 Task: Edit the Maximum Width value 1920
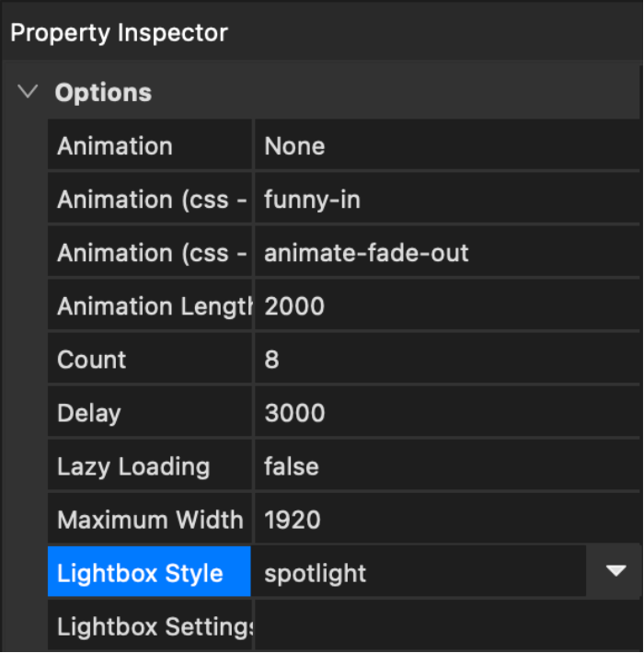[293, 520]
